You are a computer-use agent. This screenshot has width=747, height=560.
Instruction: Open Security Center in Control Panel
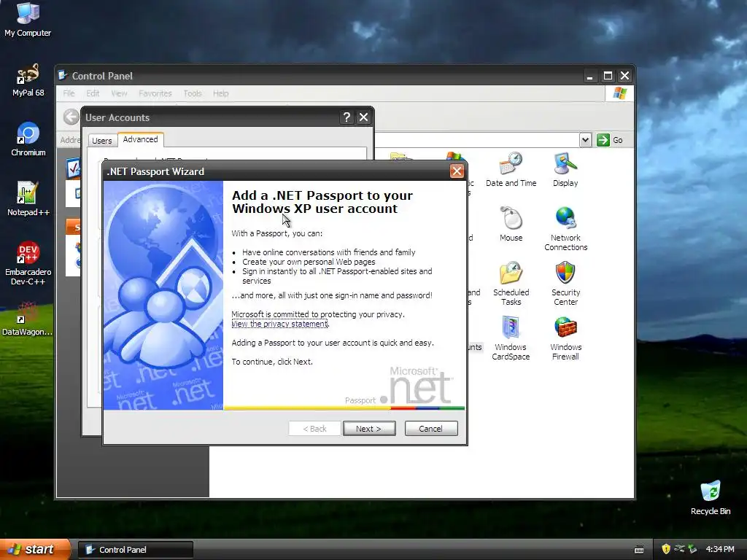(565, 284)
